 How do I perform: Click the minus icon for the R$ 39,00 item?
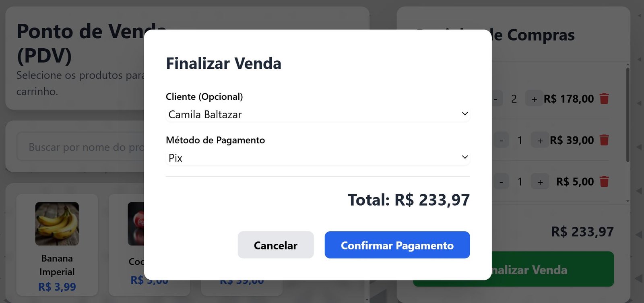click(x=502, y=140)
